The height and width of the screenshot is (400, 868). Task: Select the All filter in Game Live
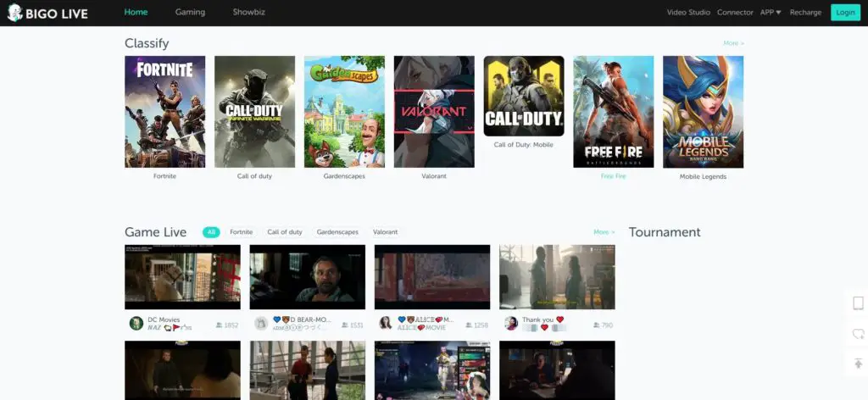pos(211,232)
